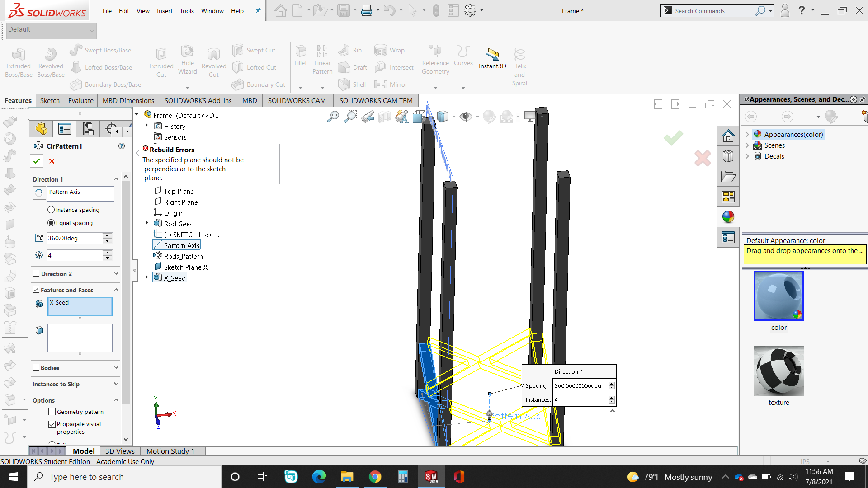Open Appearances color ball tab
The height and width of the screenshot is (488, 868).
(728, 217)
